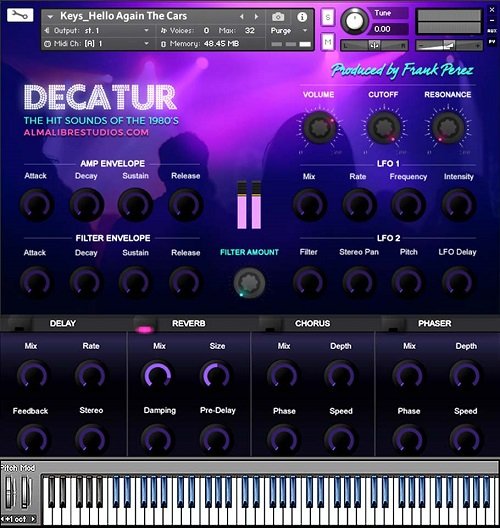
Task: Select the Delay effect header
Action: 63,323
